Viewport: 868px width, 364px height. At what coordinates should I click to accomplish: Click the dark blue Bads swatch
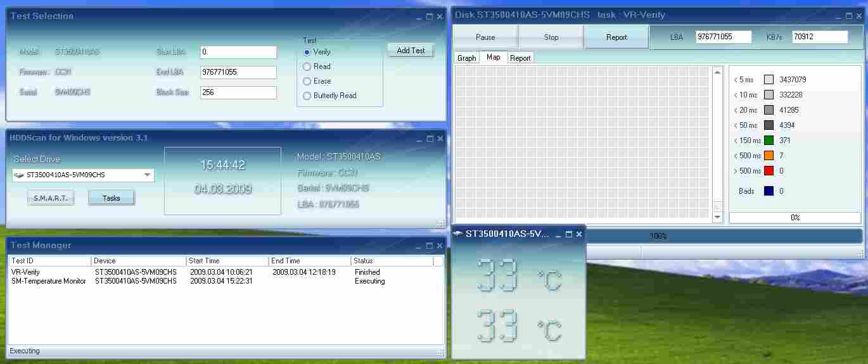[x=769, y=191]
